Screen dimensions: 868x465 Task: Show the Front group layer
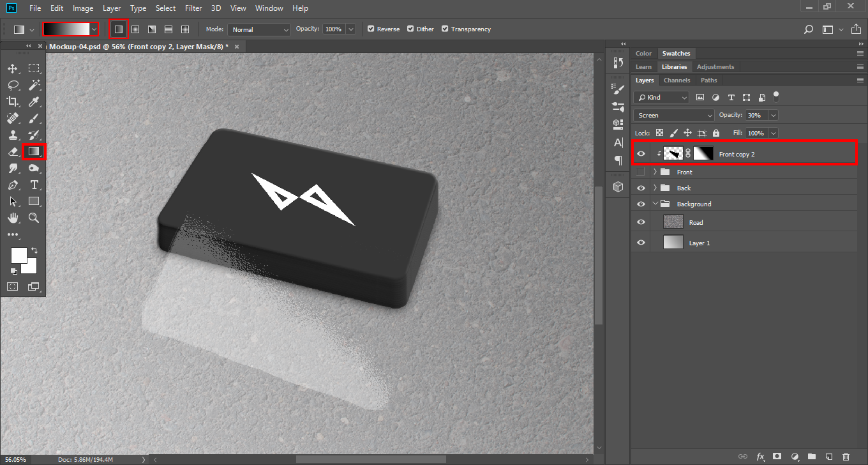641,172
